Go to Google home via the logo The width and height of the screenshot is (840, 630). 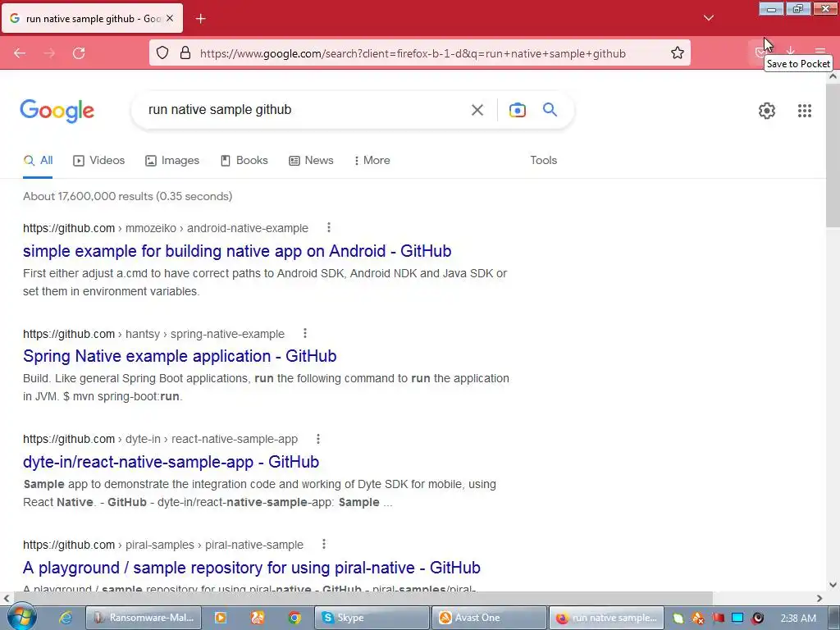tap(57, 111)
